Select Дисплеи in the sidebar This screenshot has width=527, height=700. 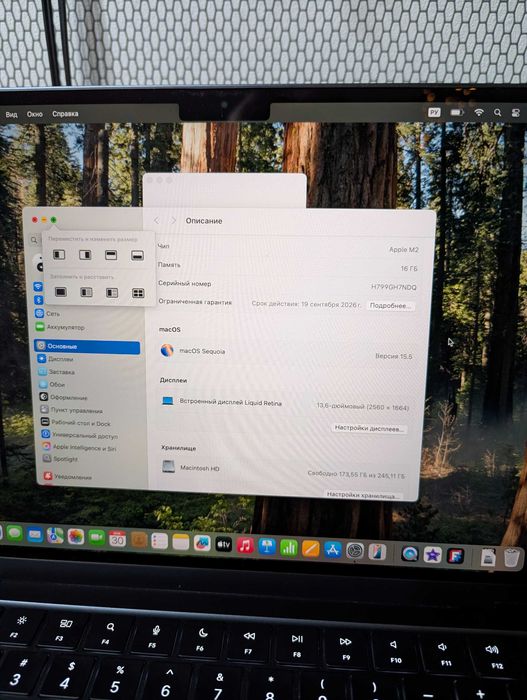click(88, 358)
